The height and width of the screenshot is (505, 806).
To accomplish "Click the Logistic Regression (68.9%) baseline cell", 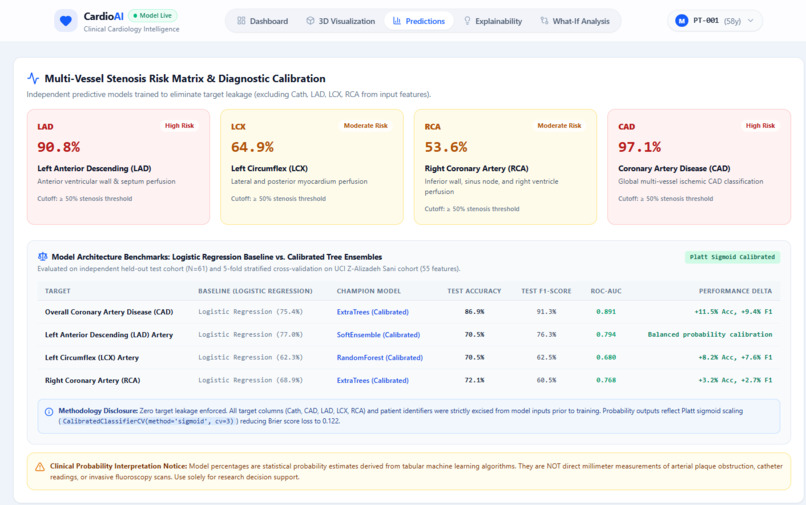I will 250,380.
